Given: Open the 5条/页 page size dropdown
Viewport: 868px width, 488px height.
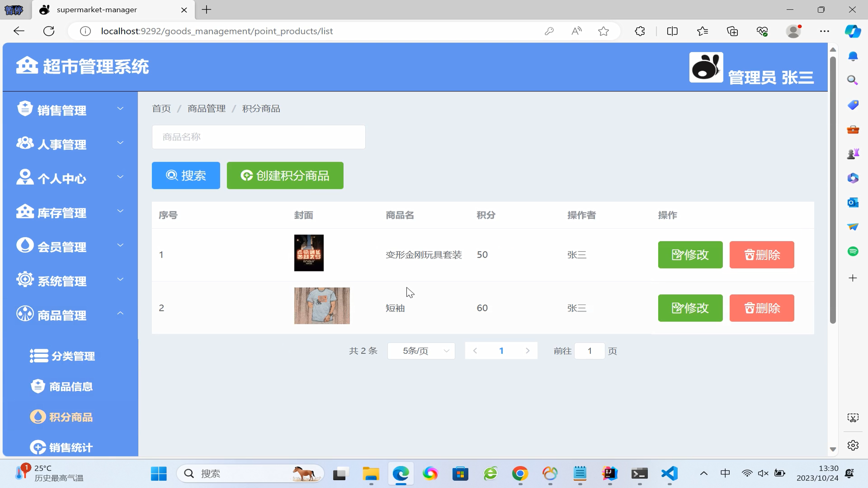Looking at the screenshot, I should [x=420, y=351].
